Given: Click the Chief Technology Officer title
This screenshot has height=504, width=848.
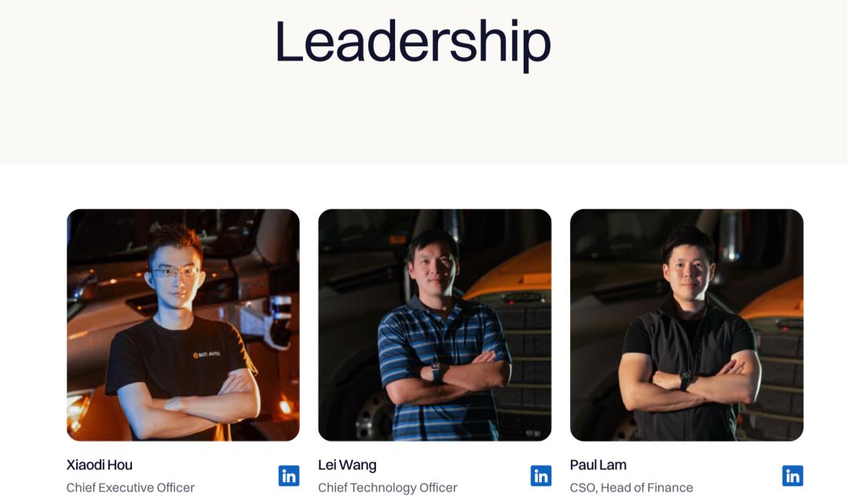Looking at the screenshot, I should tap(388, 488).
